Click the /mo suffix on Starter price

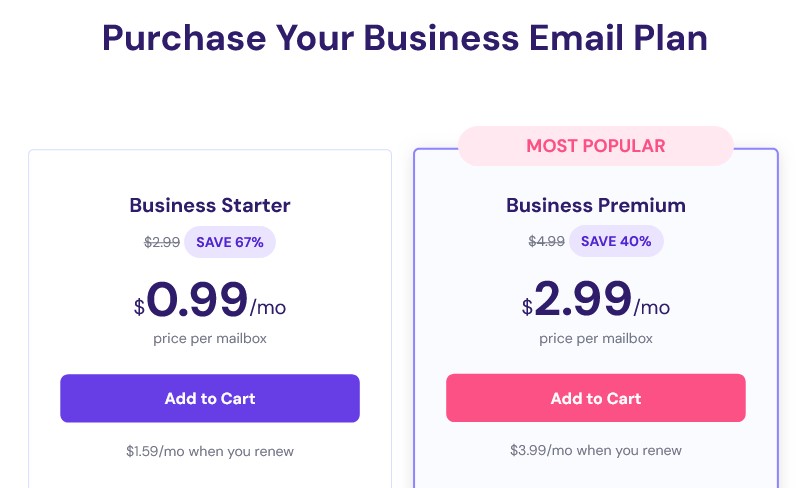(x=268, y=307)
